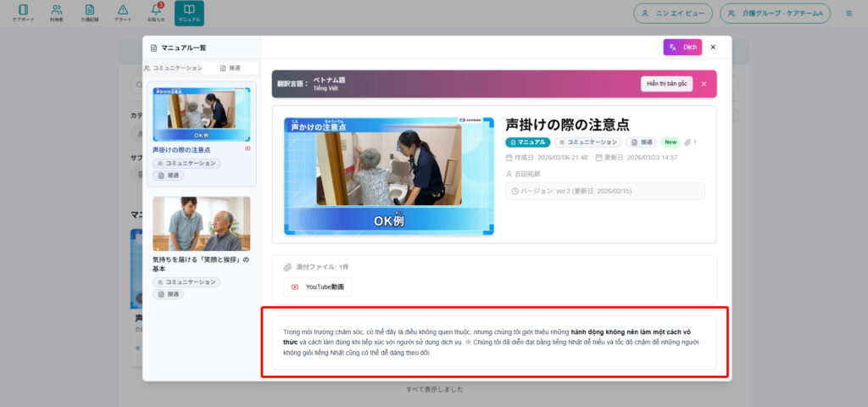
Task: Click the Hiển thị bản gốc button
Action: (667, 84)
